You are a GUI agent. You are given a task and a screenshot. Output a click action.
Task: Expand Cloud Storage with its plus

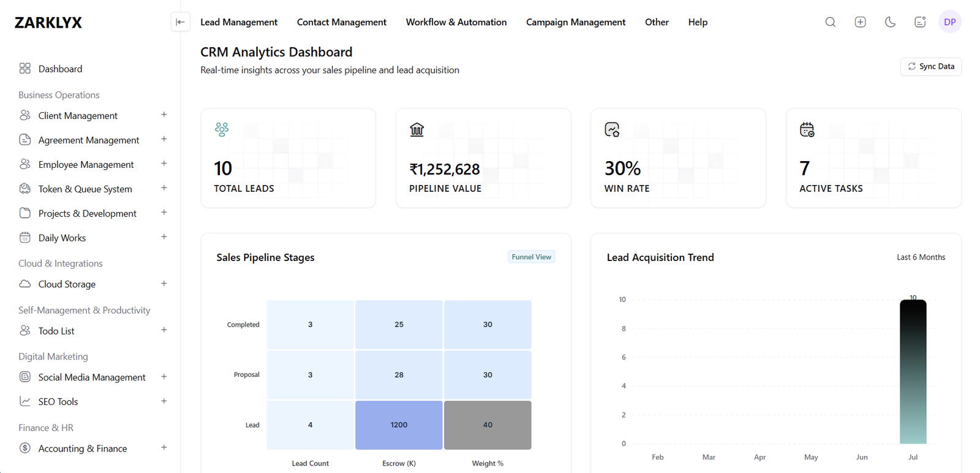pos(164,284)
